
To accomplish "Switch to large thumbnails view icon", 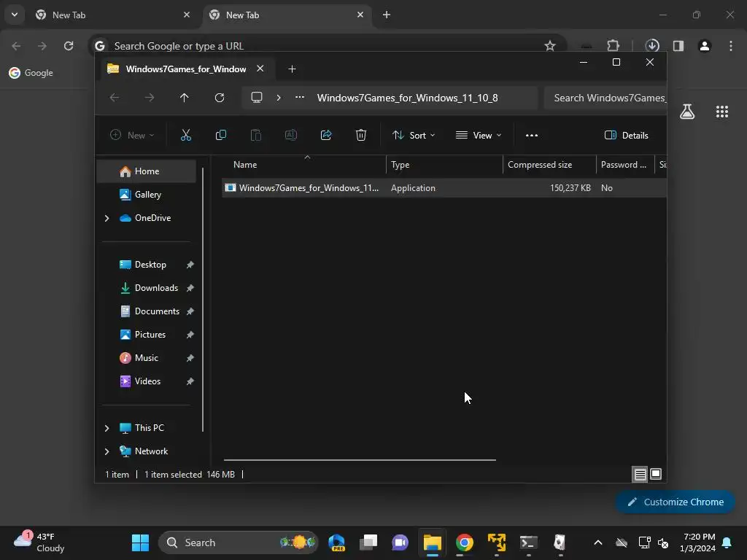I will [656, 474].
